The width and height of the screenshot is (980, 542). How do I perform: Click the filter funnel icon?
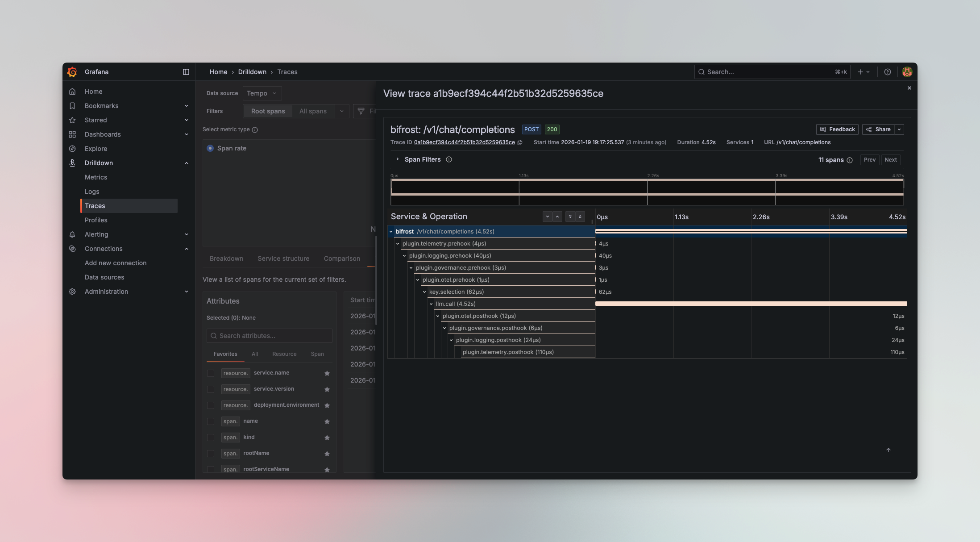click(x=361, y=111)
